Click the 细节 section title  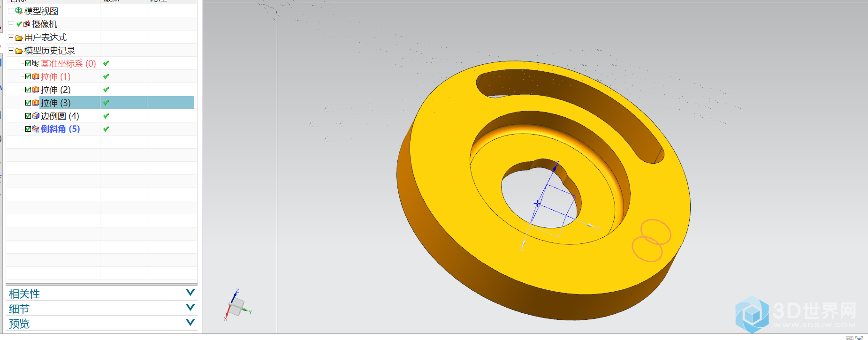[x=19, y=309]
